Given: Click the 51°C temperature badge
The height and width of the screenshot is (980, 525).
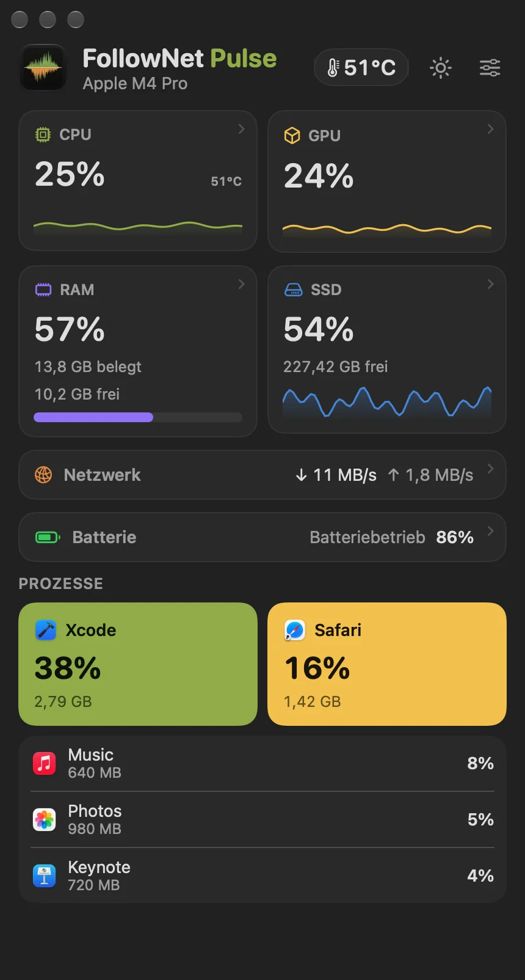Looking at the screenshot, I should pyautogui.click(x=361, y=67).
